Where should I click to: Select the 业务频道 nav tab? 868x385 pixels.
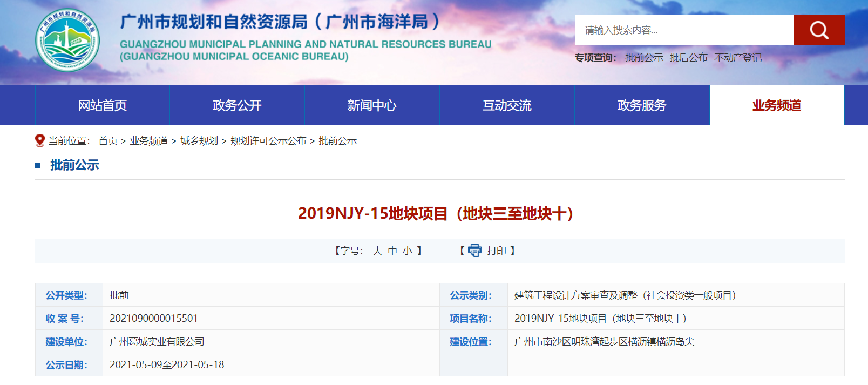(x=777, y=105)
